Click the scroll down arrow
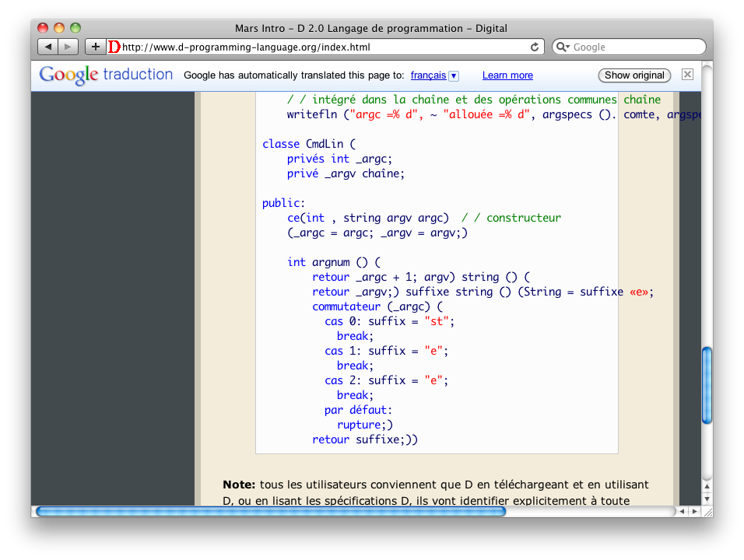The height and width of the screenshot is (560, 744). [x=707, y=499]
